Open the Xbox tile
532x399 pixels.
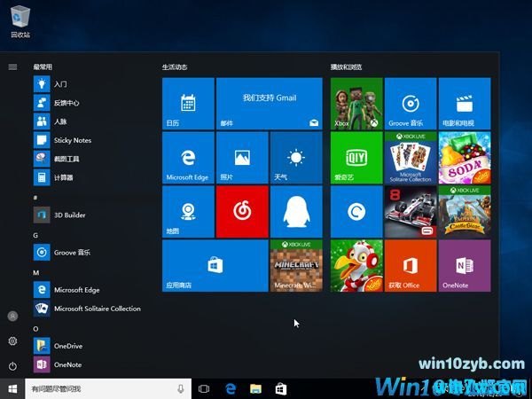click(356, 104)
